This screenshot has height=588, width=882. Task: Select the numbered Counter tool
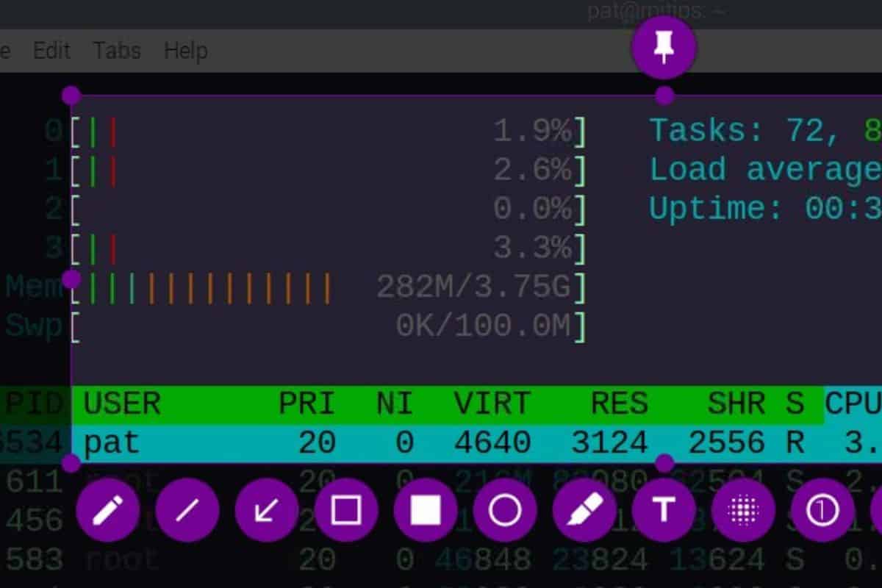click(823, 510)
